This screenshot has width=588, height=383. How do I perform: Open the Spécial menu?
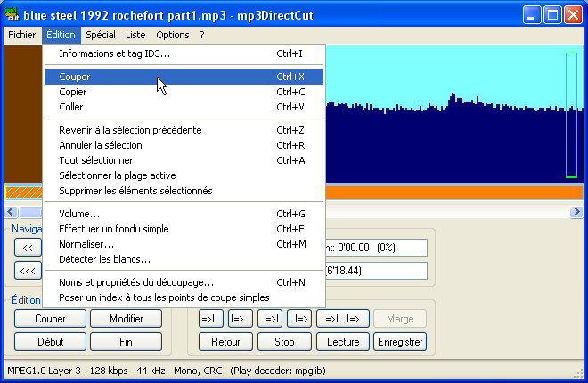point(101,35)
